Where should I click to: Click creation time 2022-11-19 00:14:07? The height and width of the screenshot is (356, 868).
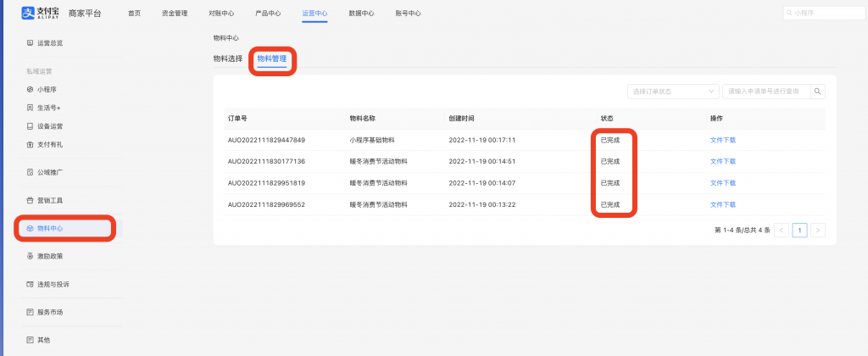[x=482, y=183]
